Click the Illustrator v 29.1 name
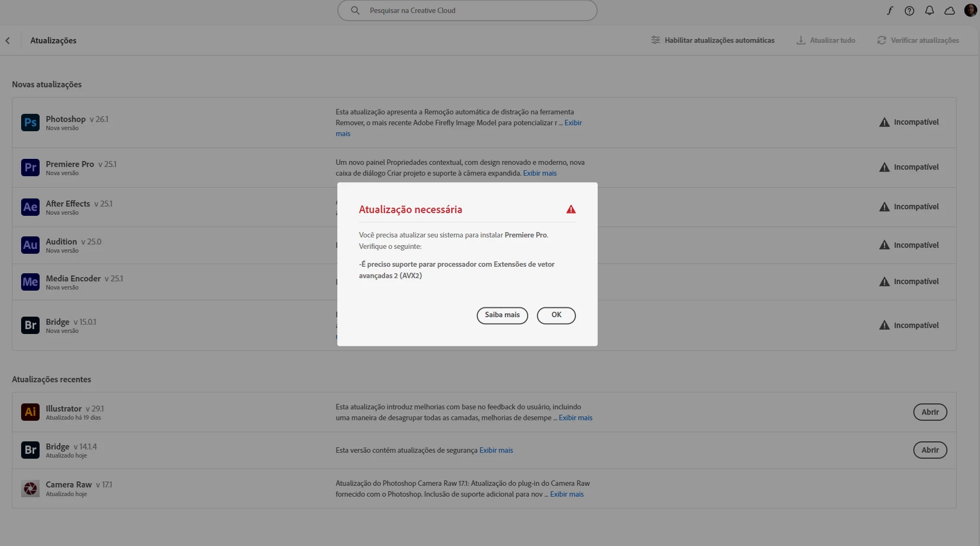980x546 pixels. [x=75, y=409]
